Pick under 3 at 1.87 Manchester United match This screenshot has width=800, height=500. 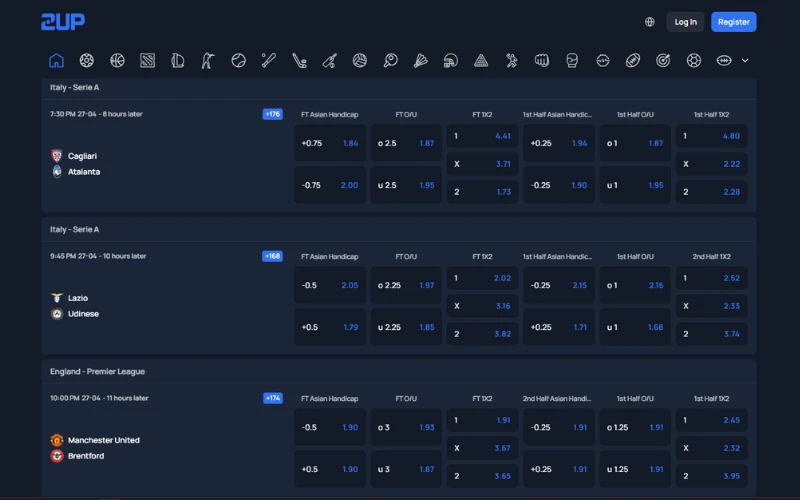click(406, 469)
